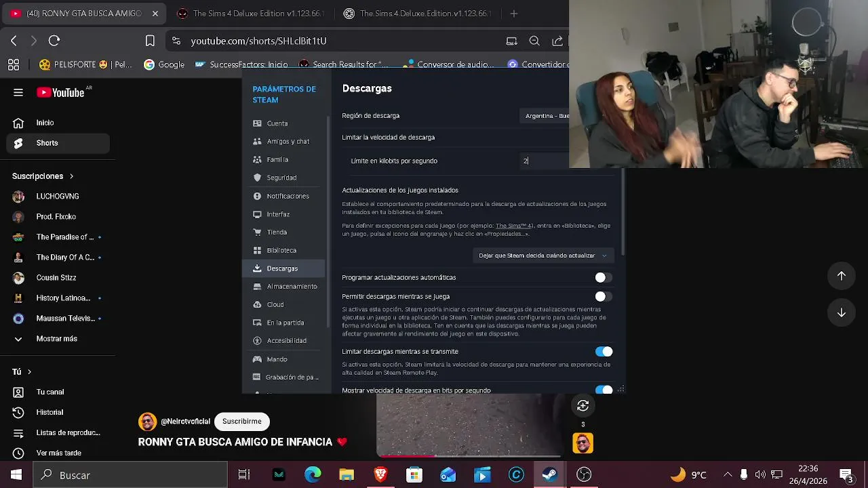The image size is (868, 488).
Task: Open OBS Studio from taskbar
Action: tap(584, 475)
